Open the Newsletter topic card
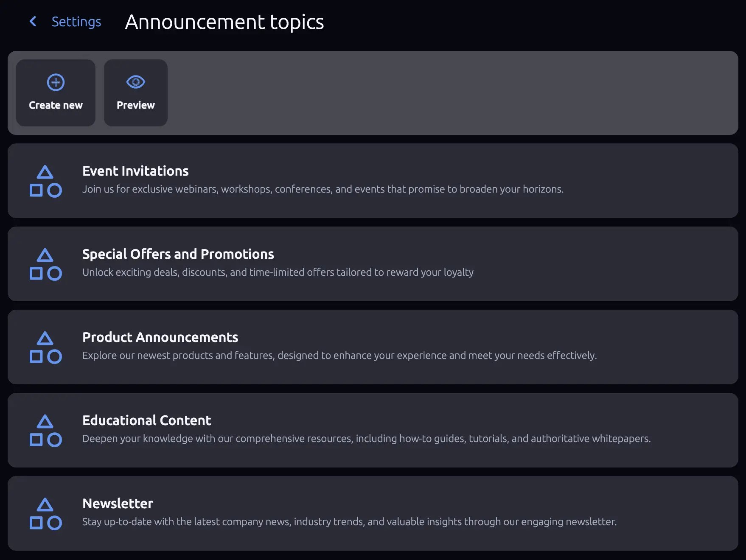The height and width of the screenshot is (560, 746). (373, 513)
